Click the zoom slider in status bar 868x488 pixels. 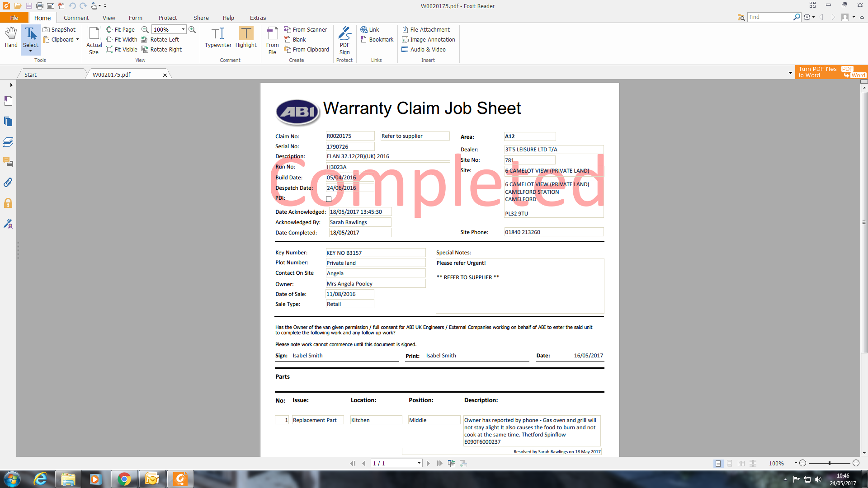pyautogui.click(x=829, y=463)
